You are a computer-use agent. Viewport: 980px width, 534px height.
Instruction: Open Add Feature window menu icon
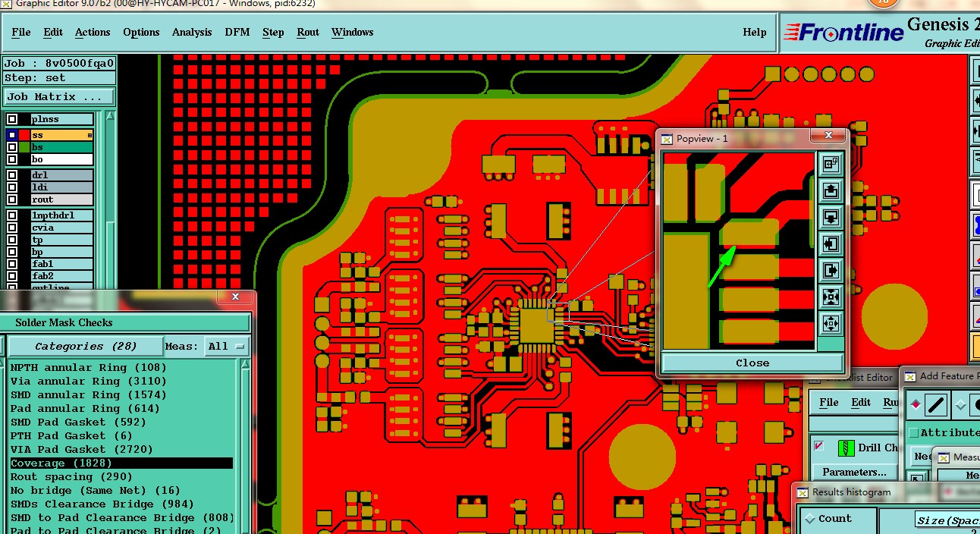coord(909,376)
